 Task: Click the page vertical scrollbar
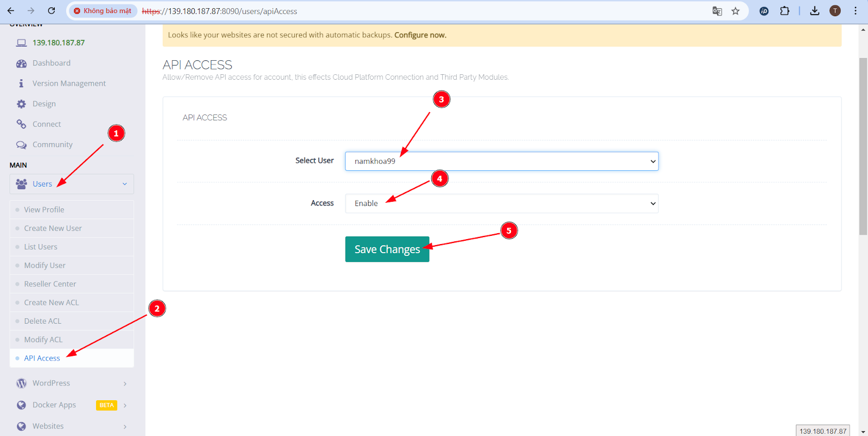tap(863, 146)
